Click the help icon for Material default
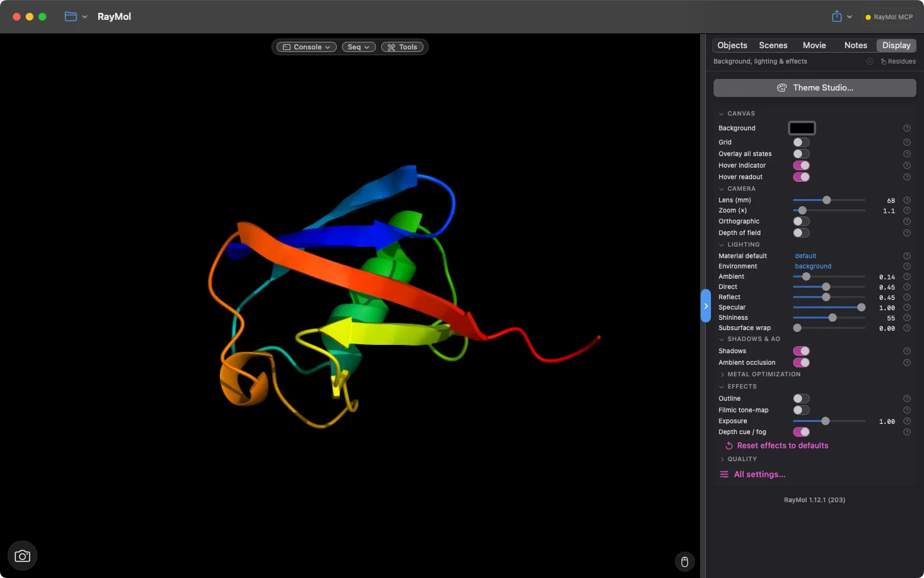Viewport: 924px width, 578px height. (x=907, y=256)
